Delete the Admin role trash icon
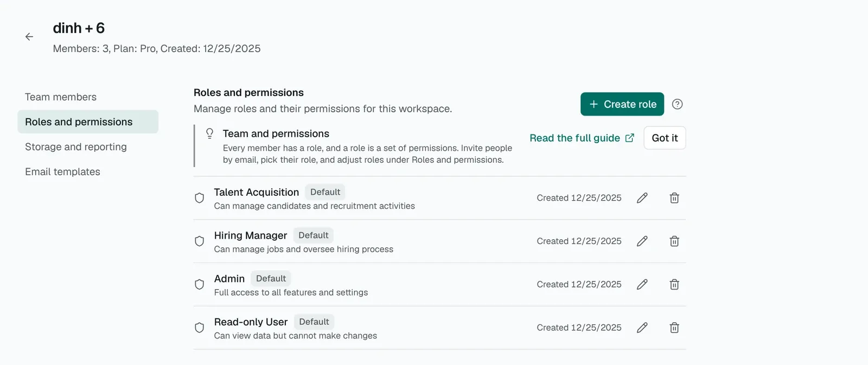 tap(674, 284)
